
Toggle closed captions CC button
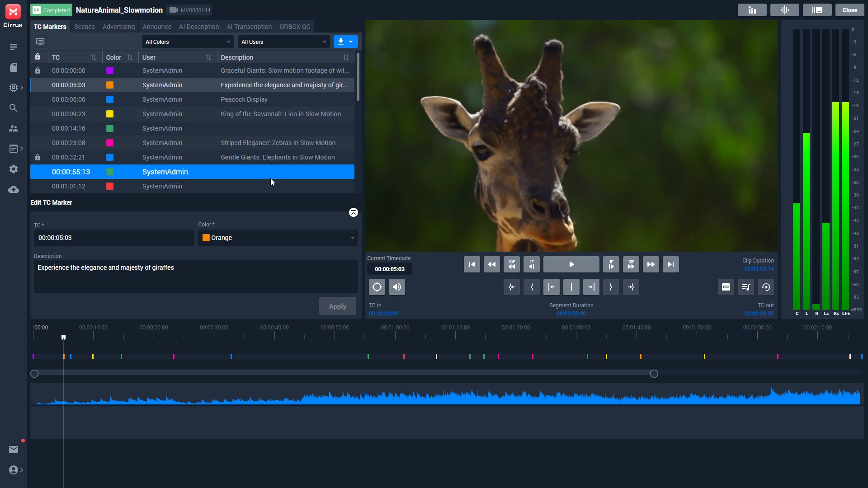(x=726, y=287)
